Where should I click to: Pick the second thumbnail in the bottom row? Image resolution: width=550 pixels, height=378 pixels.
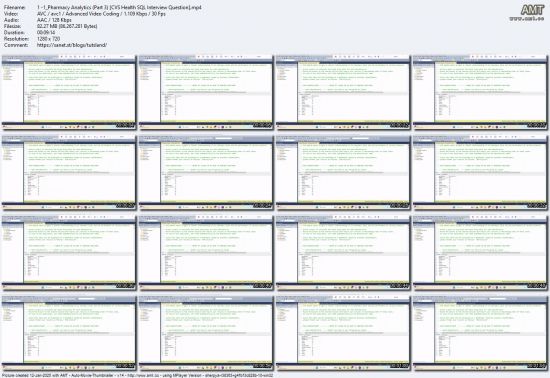206,333
